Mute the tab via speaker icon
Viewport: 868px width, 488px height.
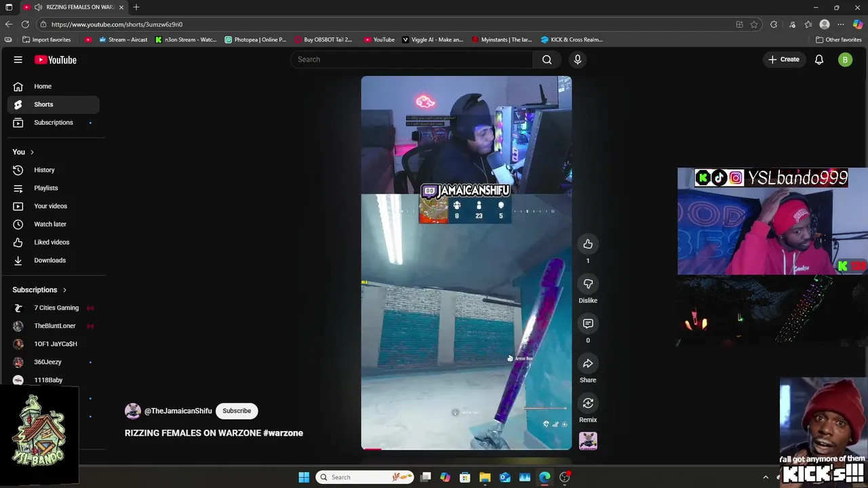[x=38, y=7]
